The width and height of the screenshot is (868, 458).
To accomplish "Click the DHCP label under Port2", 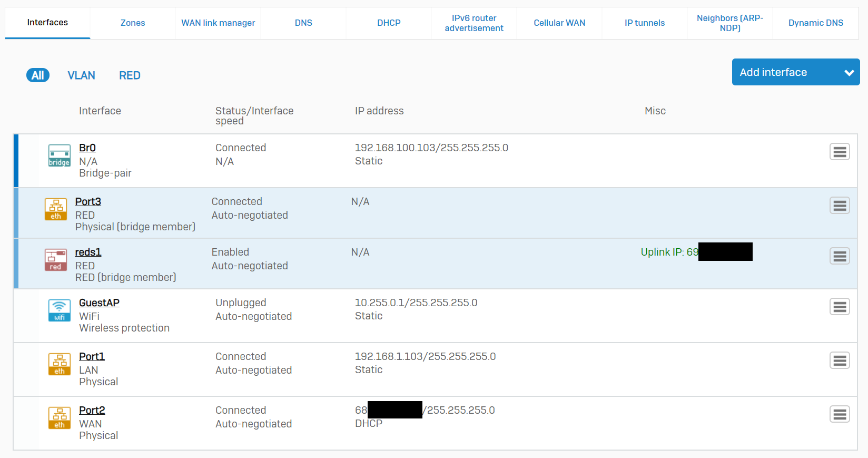I will [x=369, y=424].
